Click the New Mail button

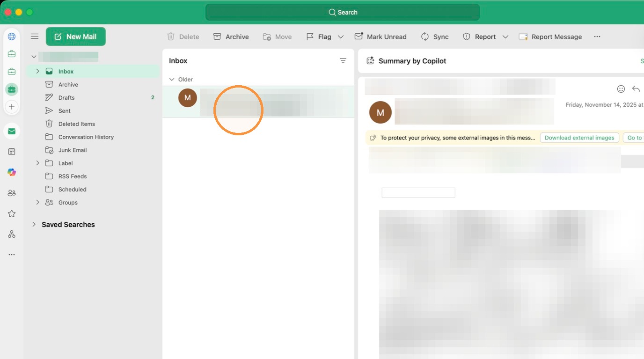(x=76, y=37)
